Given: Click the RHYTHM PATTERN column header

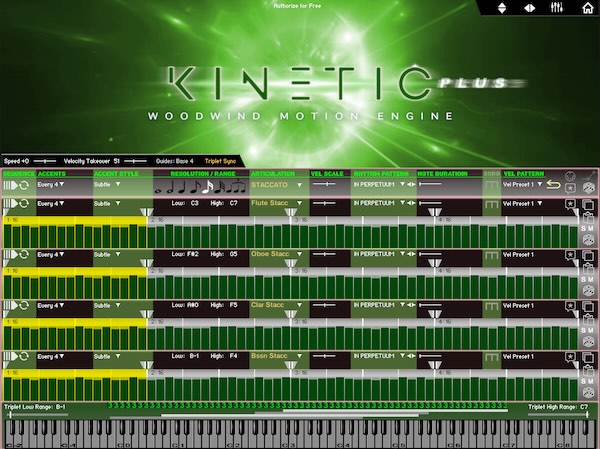Looking at the screenshot, I should click(381, 174).
